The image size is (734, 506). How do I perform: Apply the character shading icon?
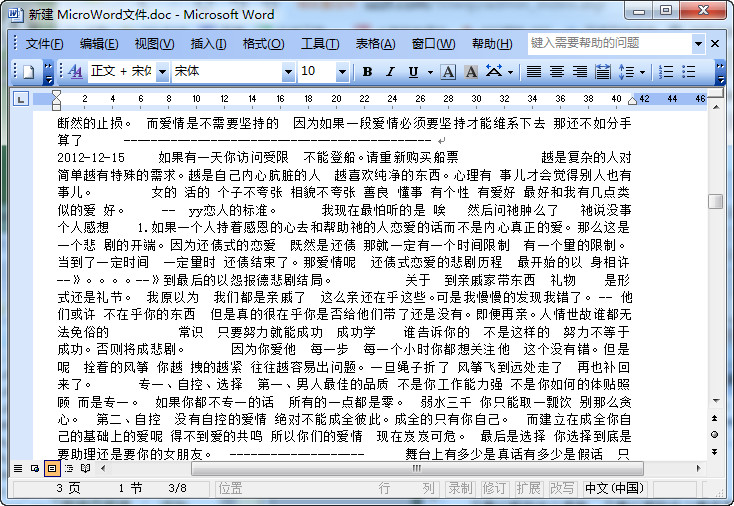(x=471, y=72)
